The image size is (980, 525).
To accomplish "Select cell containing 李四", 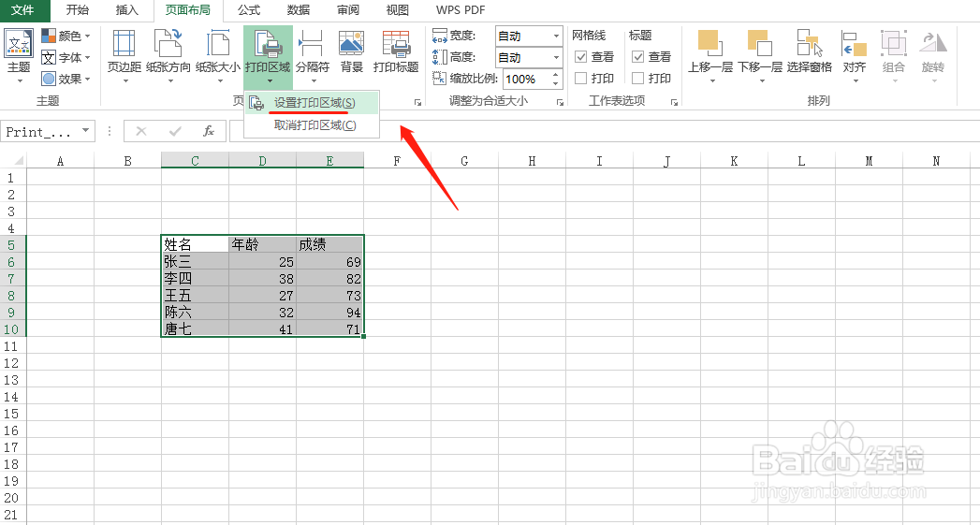I will pyautogui.click(x=195, y=278).
